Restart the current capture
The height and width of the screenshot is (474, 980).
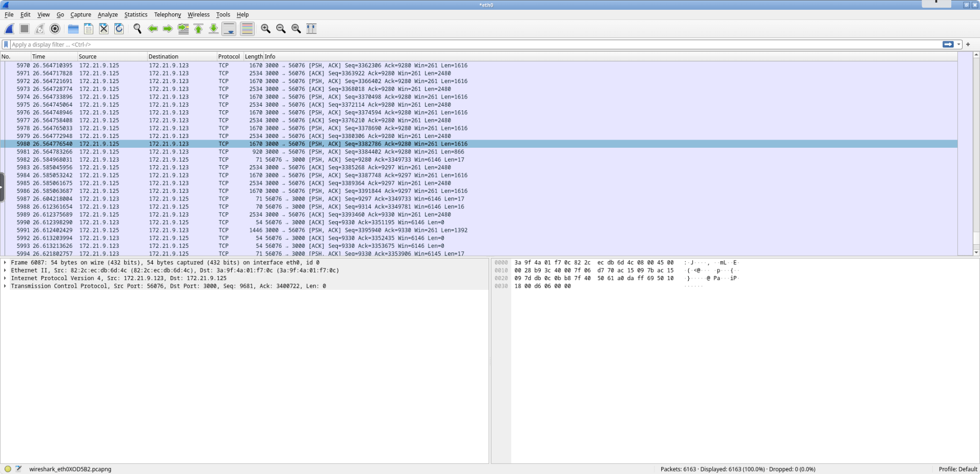(x=39, y=28)
